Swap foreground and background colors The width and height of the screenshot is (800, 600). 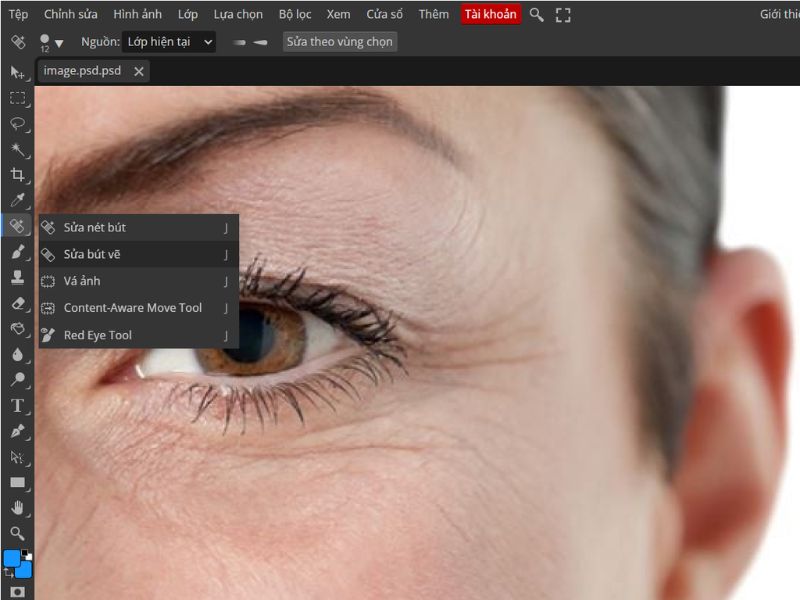coord(8,573)
